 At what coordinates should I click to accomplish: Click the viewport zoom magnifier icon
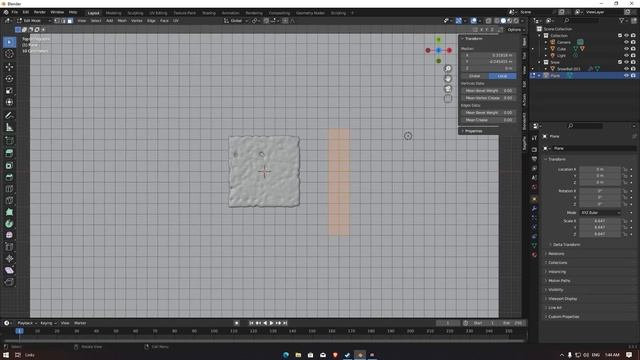coord(448,69)
